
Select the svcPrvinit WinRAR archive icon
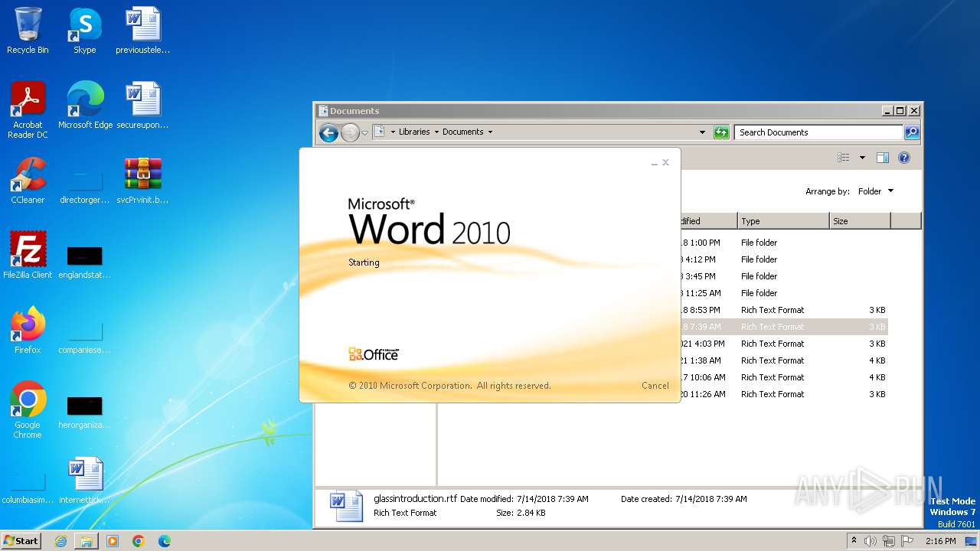(x=142, y=180)
